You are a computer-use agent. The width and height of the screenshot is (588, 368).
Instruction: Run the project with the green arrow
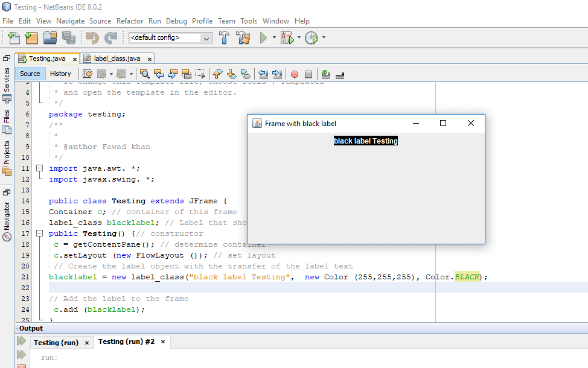pos(264,37)
